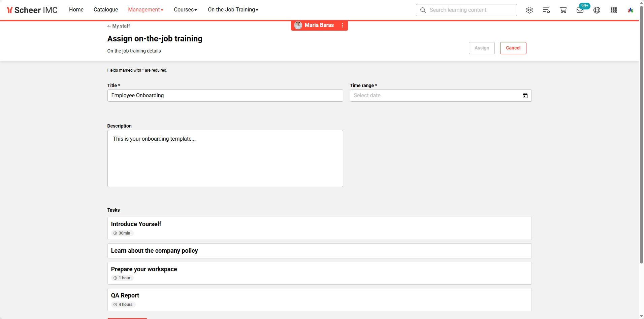Click the scrollbar down arrow
Viewport: 644px width, 319px height.
[641, 316]
